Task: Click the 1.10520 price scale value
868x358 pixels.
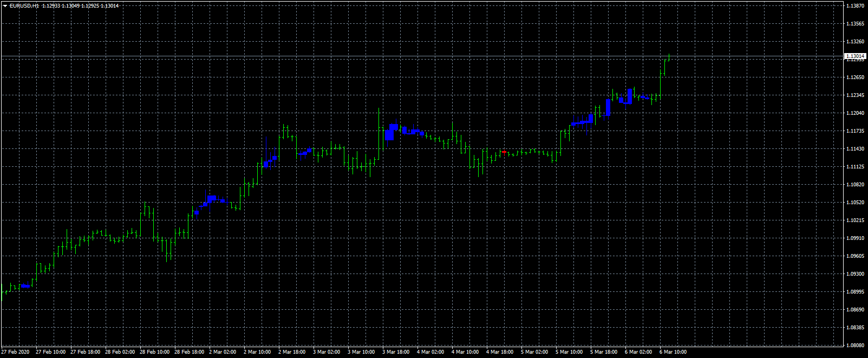Action: coord(855,203)
